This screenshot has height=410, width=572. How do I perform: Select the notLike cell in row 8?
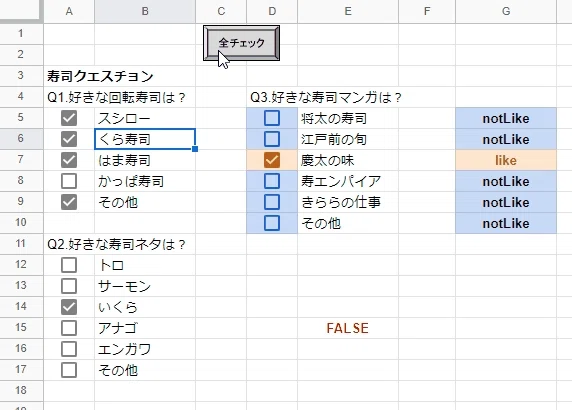pos(506,181)
